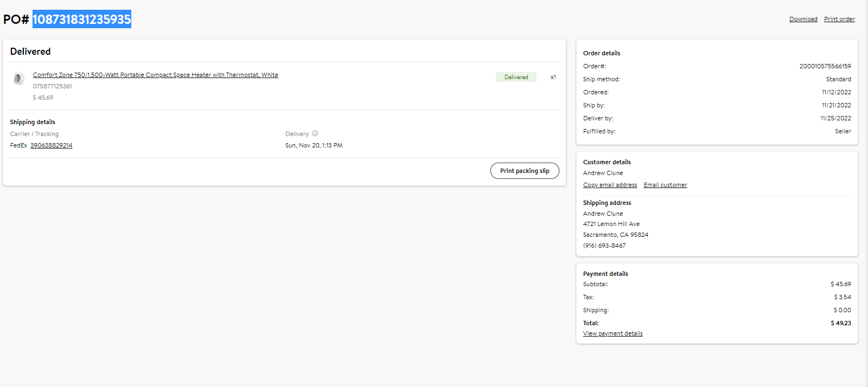Click the Print packing slip button
This screenshot has width=868, height=387.
525,171
